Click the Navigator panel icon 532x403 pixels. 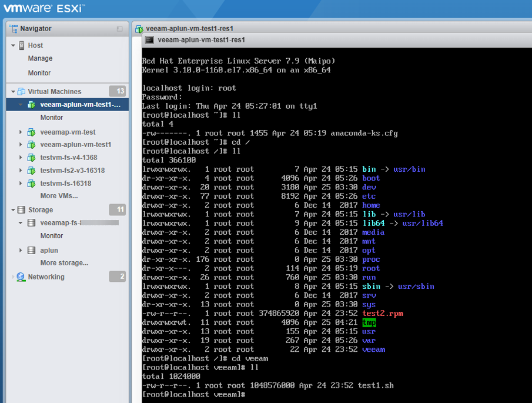(x=14, y=28)
